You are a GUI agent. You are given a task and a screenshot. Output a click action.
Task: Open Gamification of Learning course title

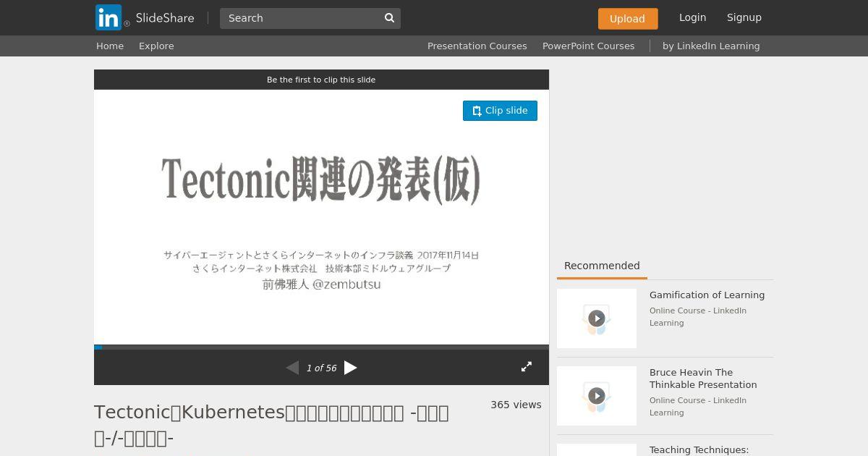[707, 295]
